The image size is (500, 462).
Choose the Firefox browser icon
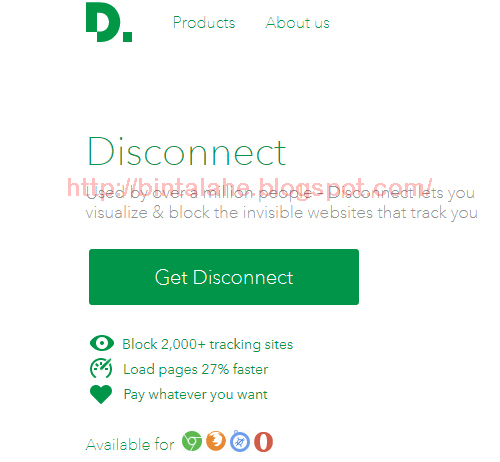[216, 441]
